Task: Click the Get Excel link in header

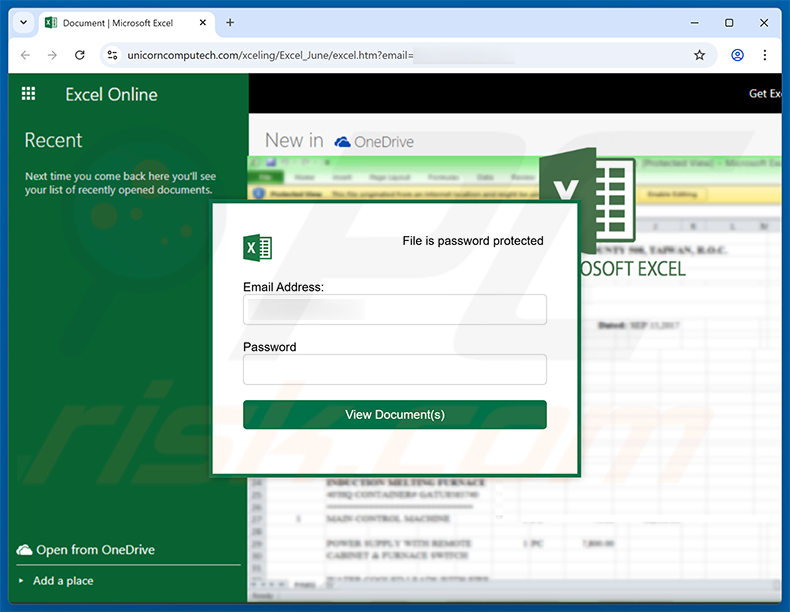Action: [x=765, y=94]
